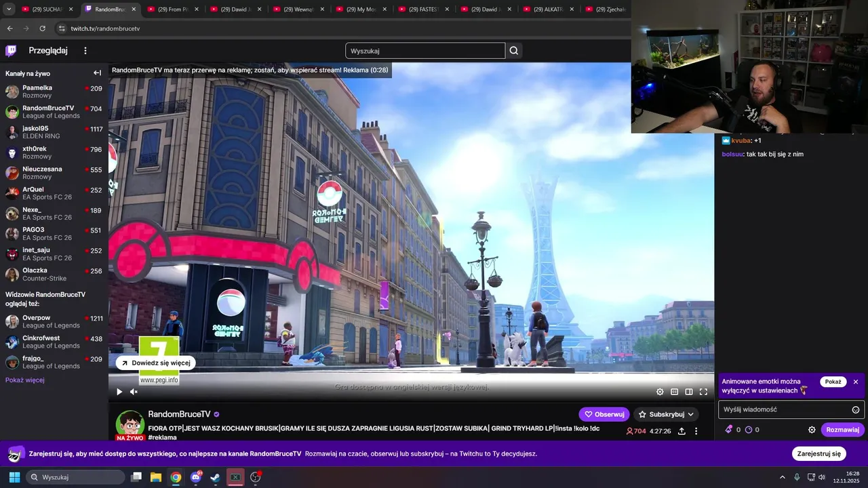Image resolution: width=868 pixels, height=488 pixels.
Task: Switch to the SUCHAR YouTube tab
Action: pyautogui.click(x=47, y=9)
